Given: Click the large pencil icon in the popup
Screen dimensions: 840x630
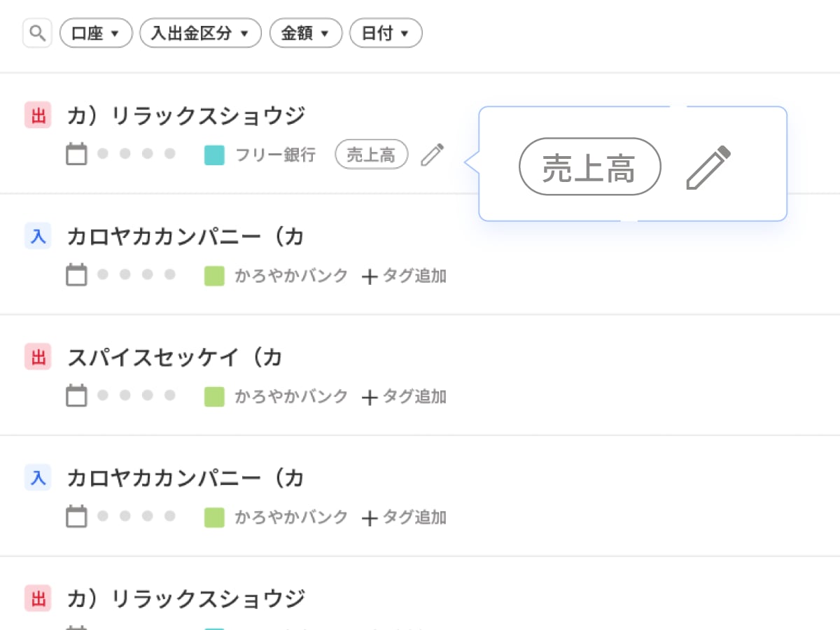Looking at the screenshot, I should [x=708, y=167].
